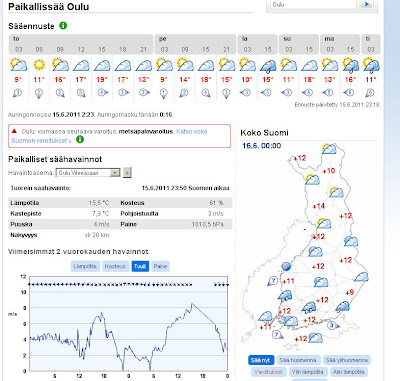
Task: Click the sunny icon for Thursday 06 forecast
Action: pyautogui.click(x=39, y=65)
